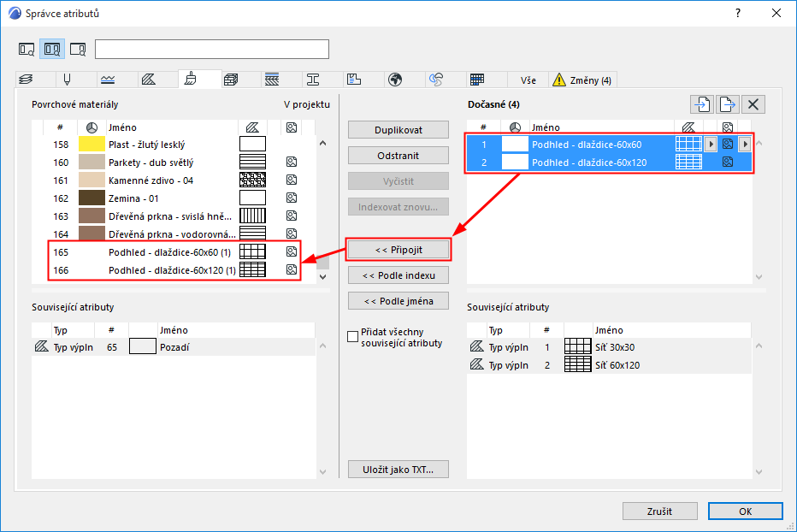The image size is (797, 532).
Task: Click yellow swatch of Plast - žlutý lesklý
Action: tap(92, 145)
